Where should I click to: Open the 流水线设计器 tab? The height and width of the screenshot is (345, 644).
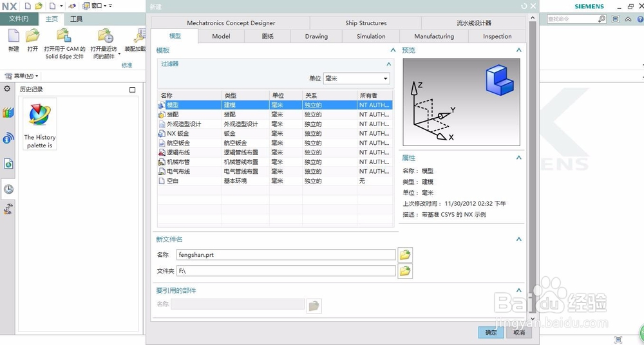pos(474,23)
